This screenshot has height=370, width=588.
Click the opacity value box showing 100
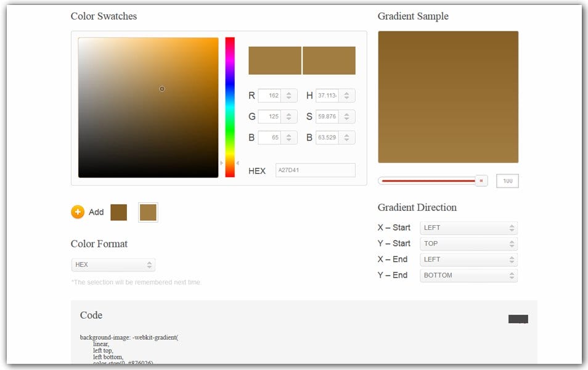(x=507, y=181)
